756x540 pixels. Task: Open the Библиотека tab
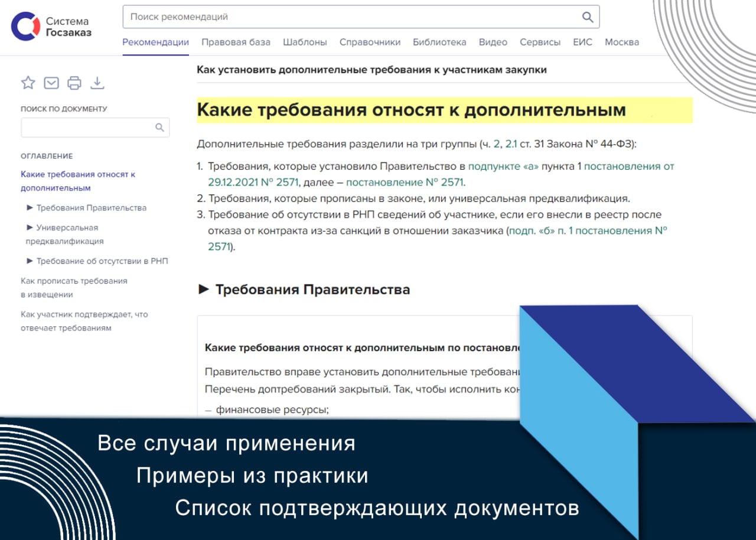point(439,42)
